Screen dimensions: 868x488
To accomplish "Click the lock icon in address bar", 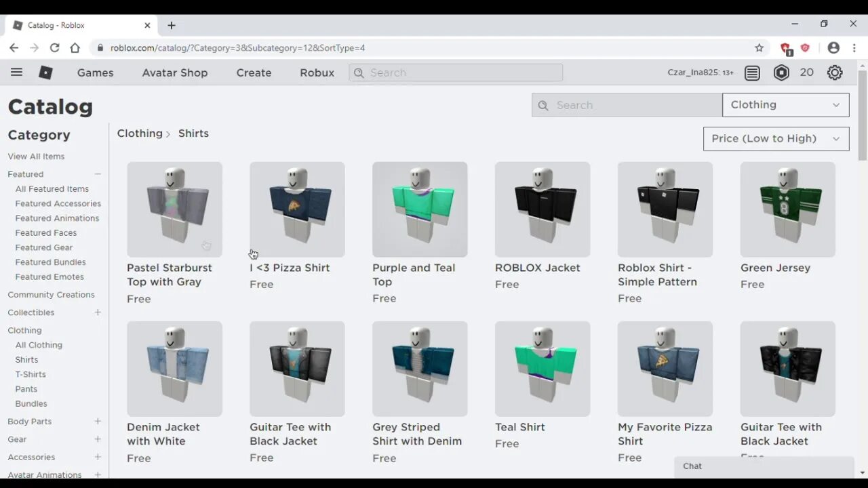I will coord(100,47).
